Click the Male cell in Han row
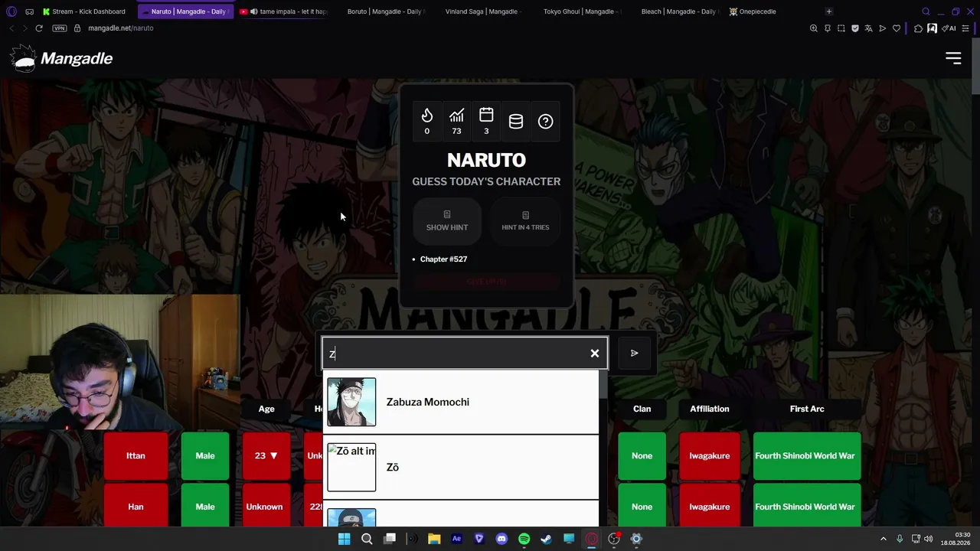 205,505
